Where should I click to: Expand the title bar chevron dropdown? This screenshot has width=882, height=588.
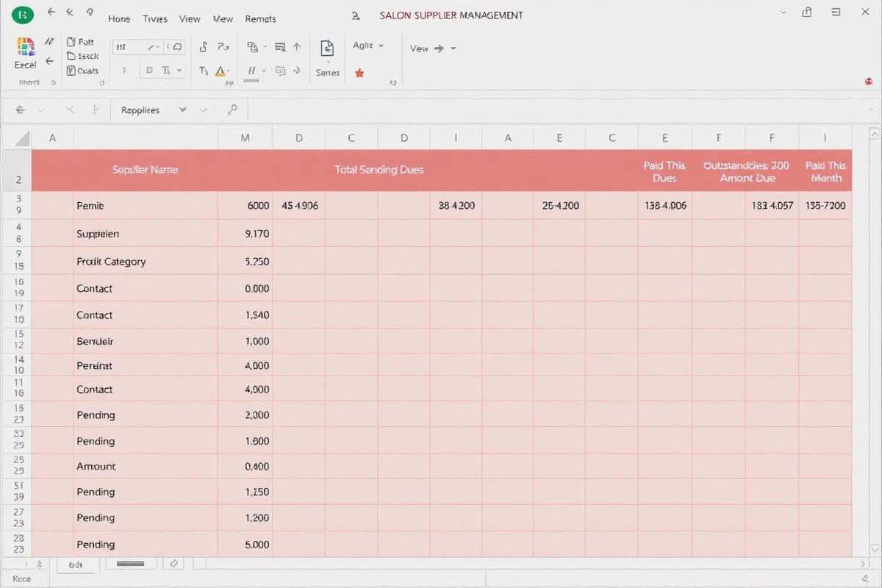[x=784, y=12]
